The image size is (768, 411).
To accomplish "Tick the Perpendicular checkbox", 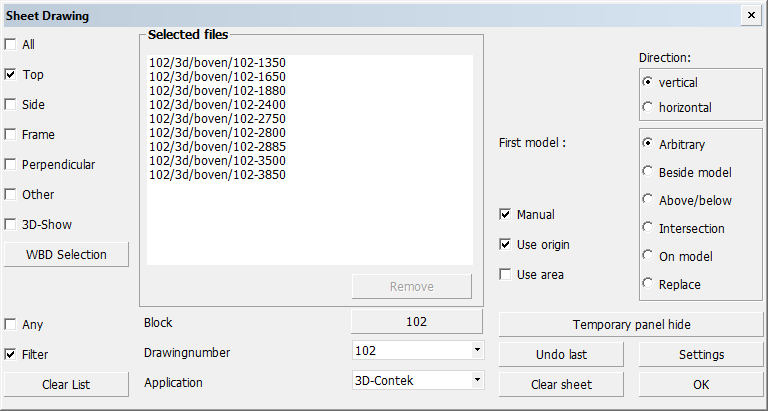I will (x=11, y=165).
